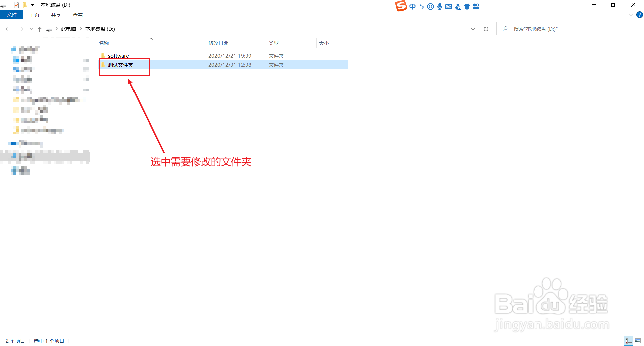Image resolution: width=644 pixels, height=346 pixels.
Task: Open Sogou soft keyboard icon
Action: 449,6
